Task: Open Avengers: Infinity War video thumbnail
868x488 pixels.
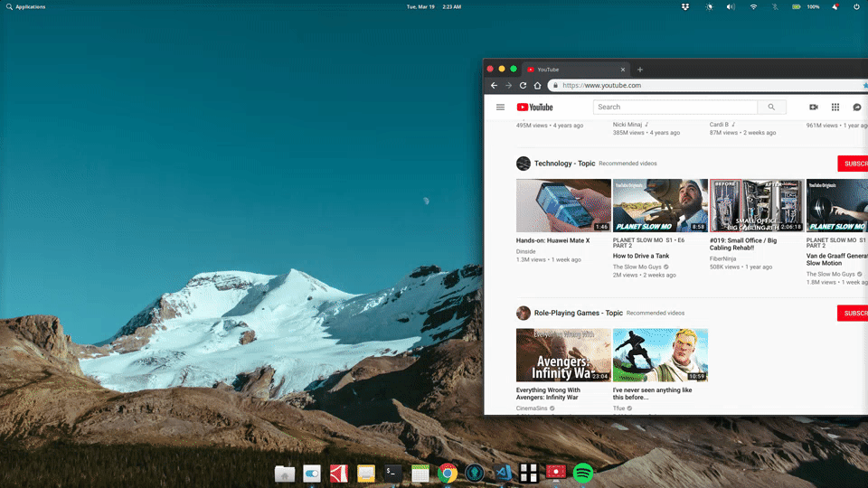Action: pyautogui.click(x=563, y=355)
